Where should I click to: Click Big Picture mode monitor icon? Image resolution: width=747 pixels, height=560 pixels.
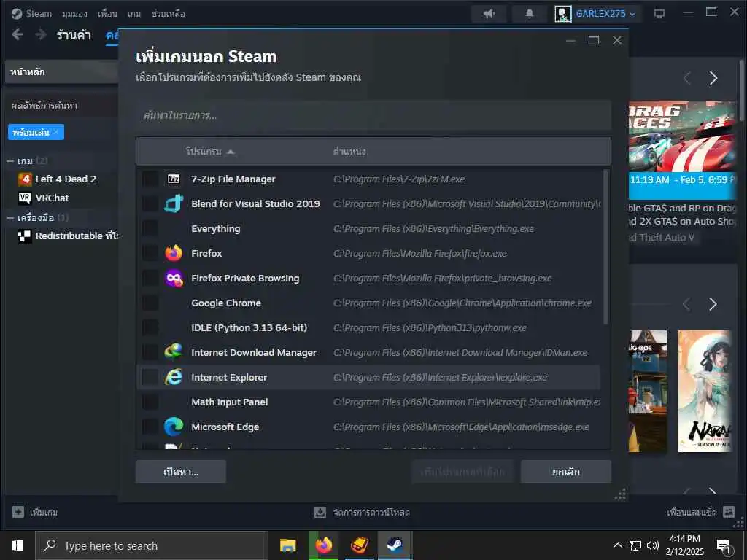click(x=659, y=13)
